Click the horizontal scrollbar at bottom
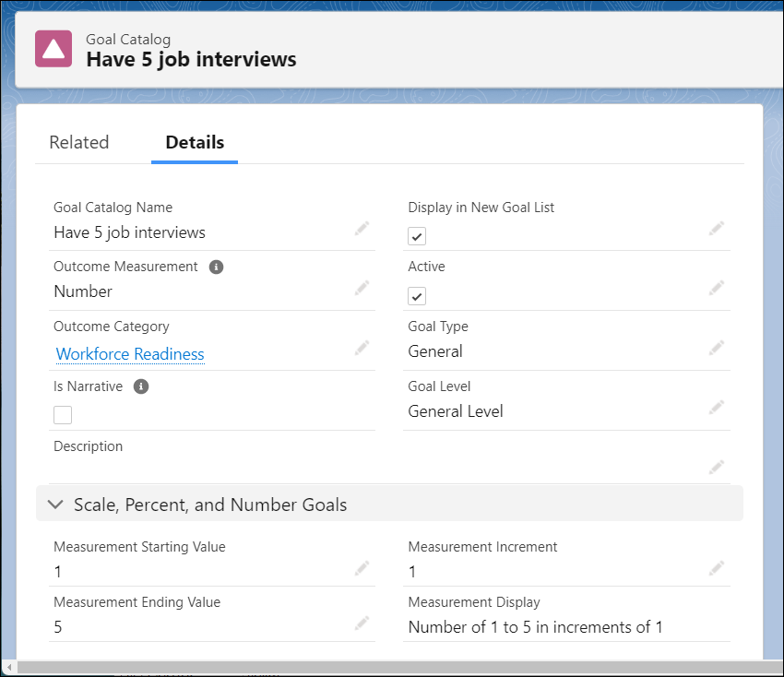The width and height of the screenshot is (784, 677). (369, 667)
